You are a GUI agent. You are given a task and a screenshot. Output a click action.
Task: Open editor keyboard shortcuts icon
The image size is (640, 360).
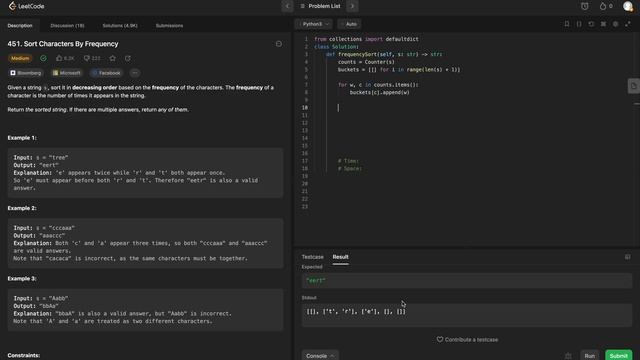(x=603, y=24)
